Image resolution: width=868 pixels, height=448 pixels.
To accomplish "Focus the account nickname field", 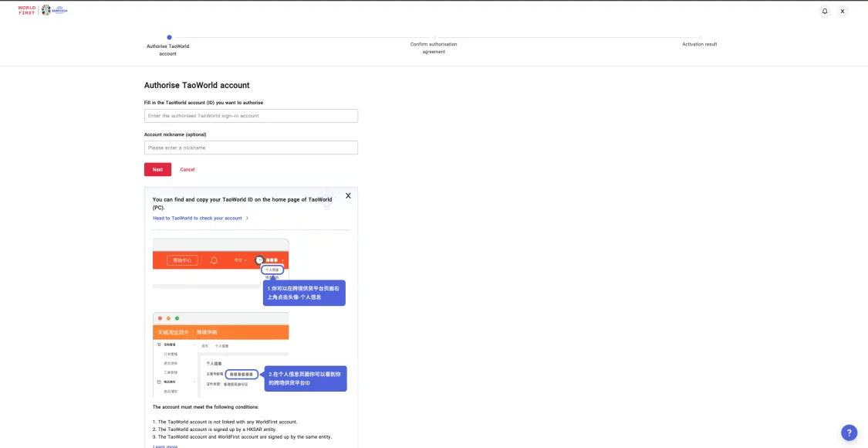I will pyautogui.click(x=251, y=148).
